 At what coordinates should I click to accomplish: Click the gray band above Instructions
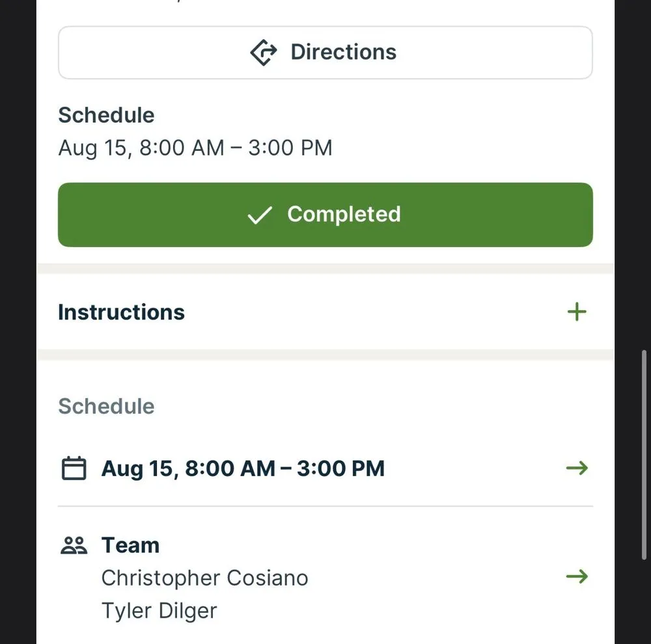pos(325,269)
